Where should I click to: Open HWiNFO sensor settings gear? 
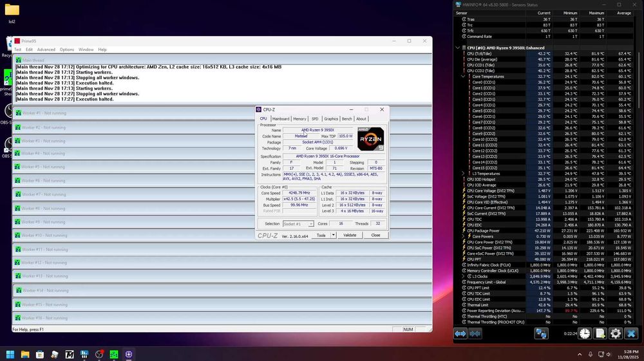[x=615, y=333]
